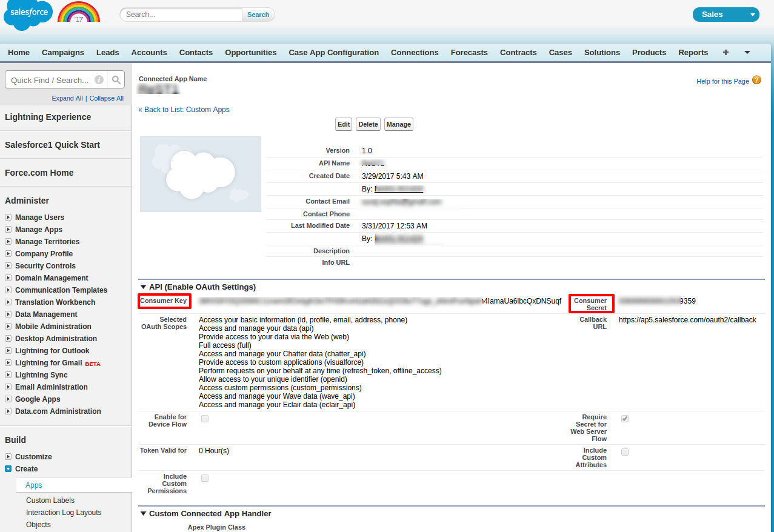Expand the Manage Users tree node

[x=8, y=218]
